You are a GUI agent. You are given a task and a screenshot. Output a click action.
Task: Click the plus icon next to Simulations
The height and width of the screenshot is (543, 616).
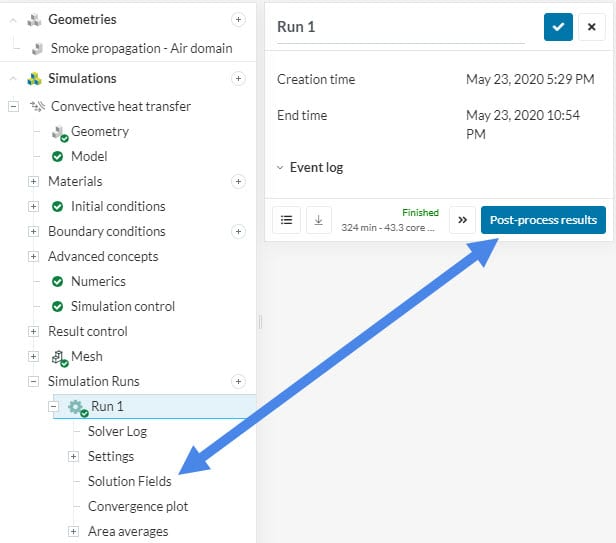point(237,78)
